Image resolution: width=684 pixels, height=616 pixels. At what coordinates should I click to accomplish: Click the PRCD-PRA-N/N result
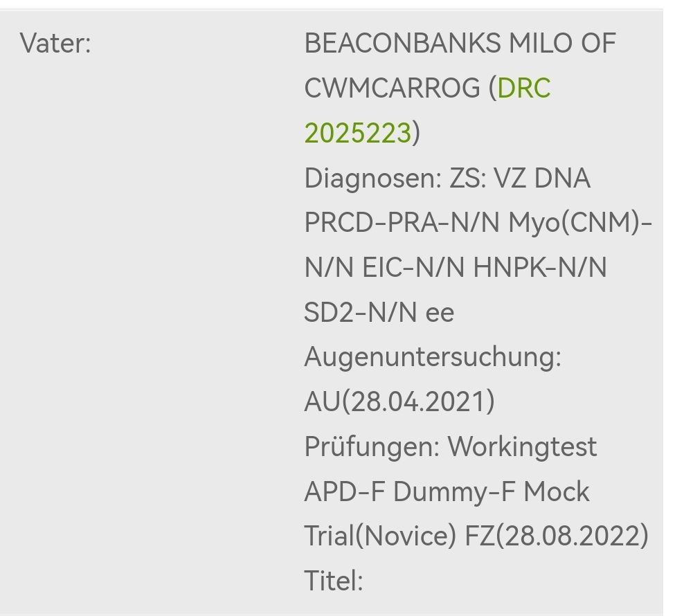coord(403,223)
